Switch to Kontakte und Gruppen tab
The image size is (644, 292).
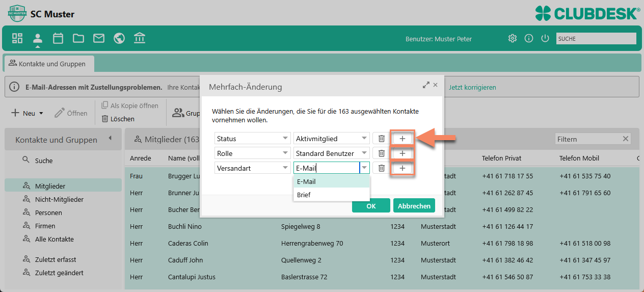click(49, 64)
